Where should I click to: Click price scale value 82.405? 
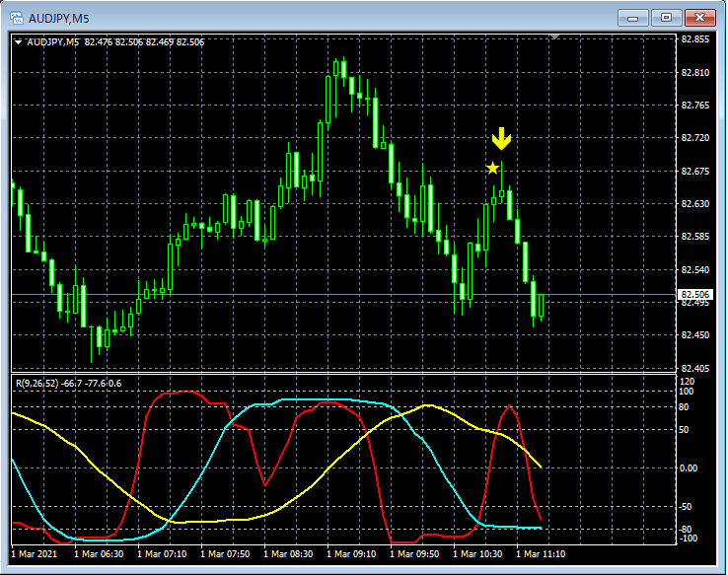click(x=695, y=369)
